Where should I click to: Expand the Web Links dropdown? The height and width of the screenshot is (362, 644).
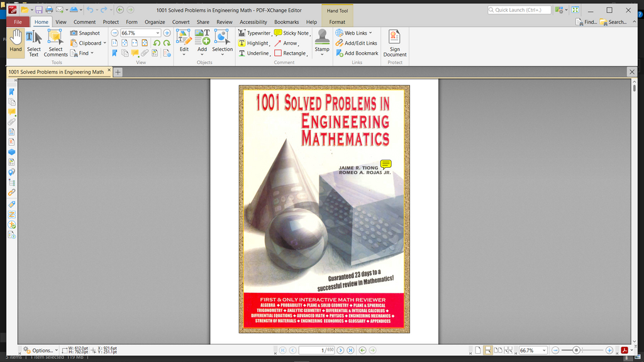click(370, 33)
